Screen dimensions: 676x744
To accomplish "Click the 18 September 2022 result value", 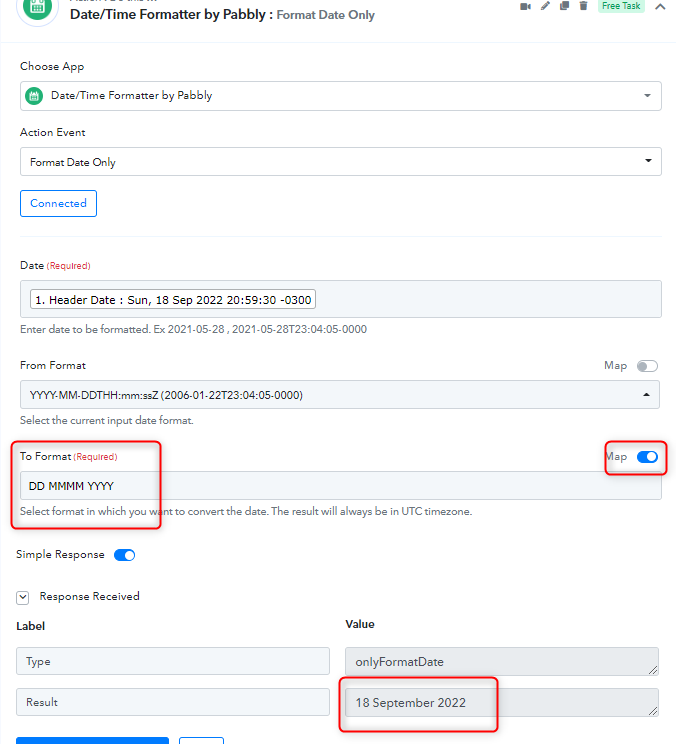I will [502, 703].
